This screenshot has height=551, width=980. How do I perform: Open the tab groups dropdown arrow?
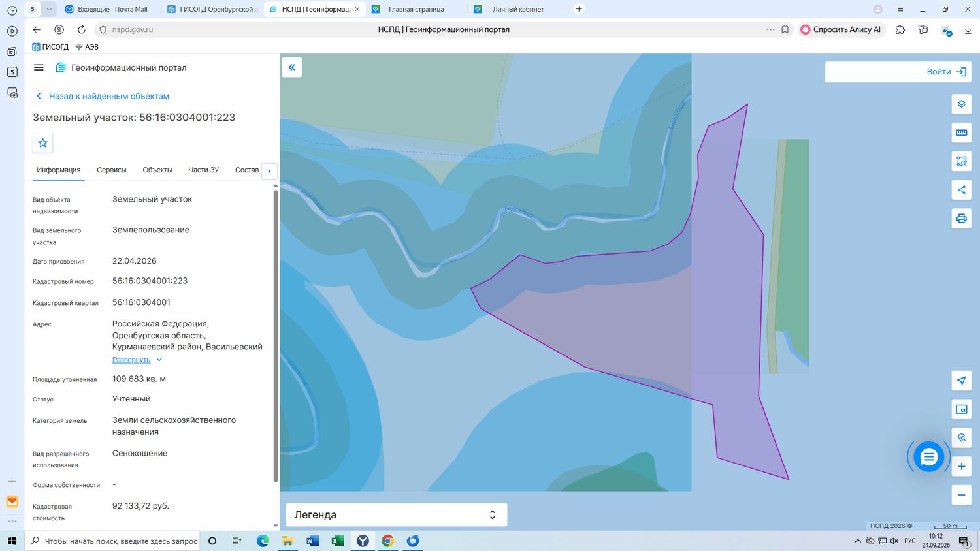49,9
